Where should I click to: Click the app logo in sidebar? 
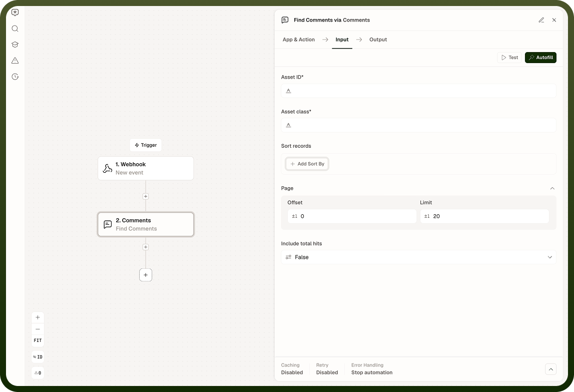coord(15,13)
